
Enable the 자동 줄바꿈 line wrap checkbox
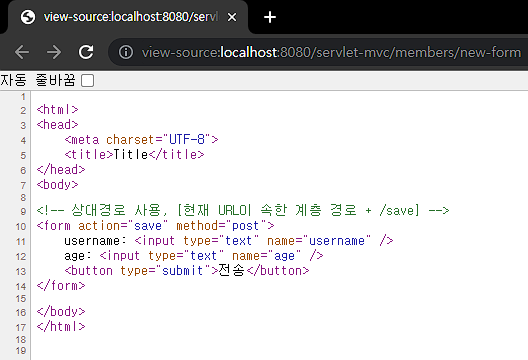88,80
